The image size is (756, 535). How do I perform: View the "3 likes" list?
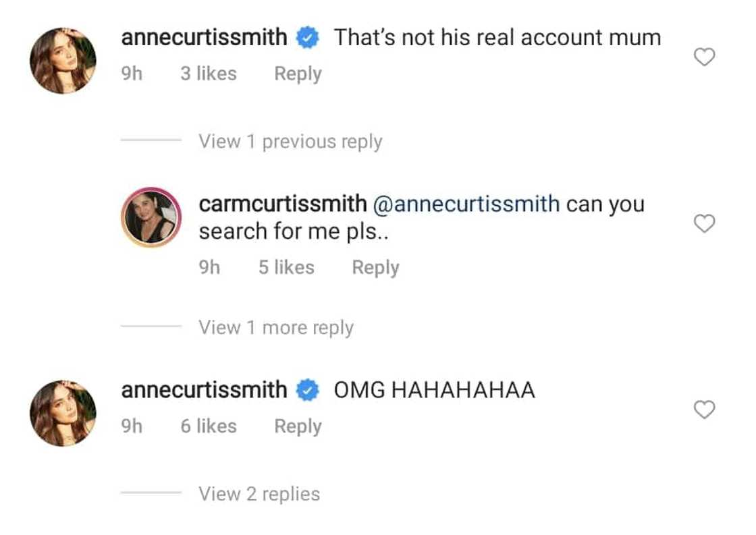click(x=208, y=74)
